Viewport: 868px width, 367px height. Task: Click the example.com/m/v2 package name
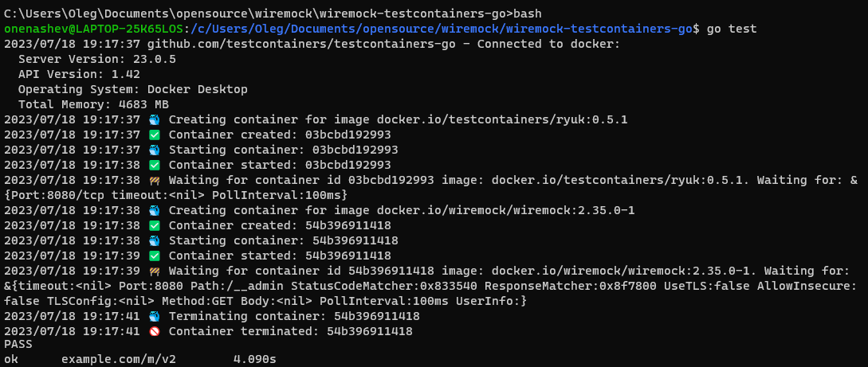(119, 360)
